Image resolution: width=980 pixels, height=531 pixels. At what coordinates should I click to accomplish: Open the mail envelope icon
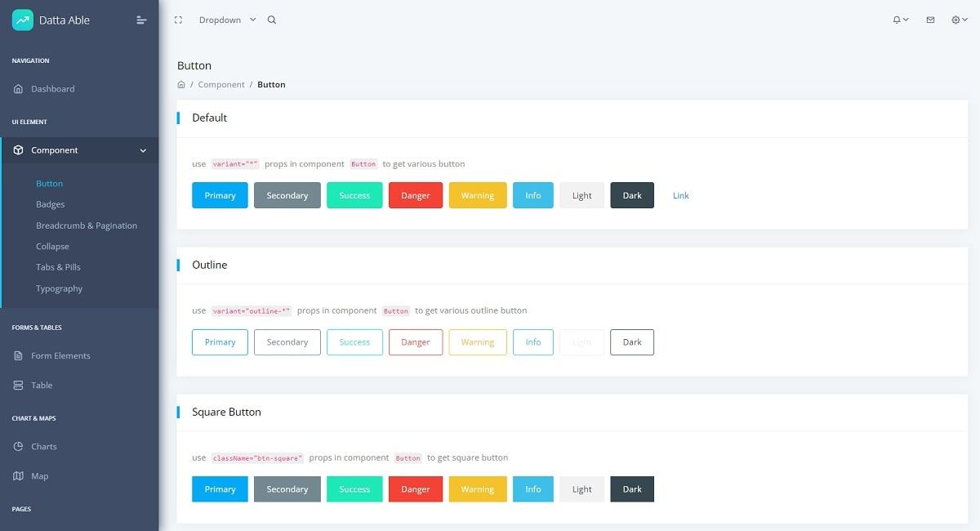coord(929,20)
